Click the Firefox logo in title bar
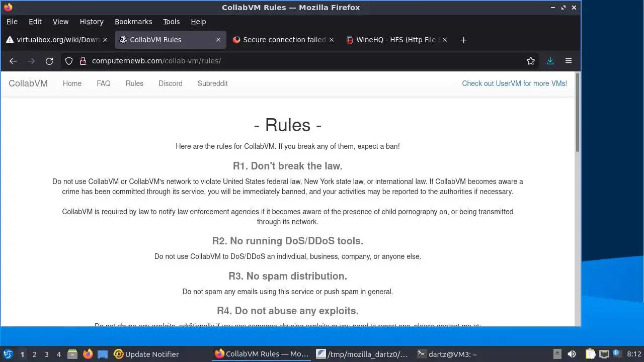This screenshot has width=644, height=362. 8,8
